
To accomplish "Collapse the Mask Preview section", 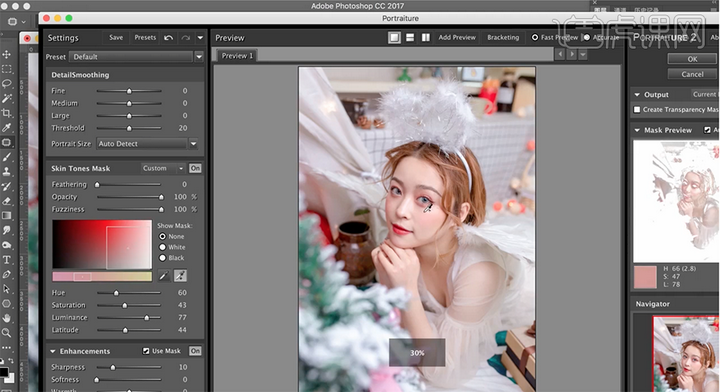I will pyautogui.click(x=637, y=130).
